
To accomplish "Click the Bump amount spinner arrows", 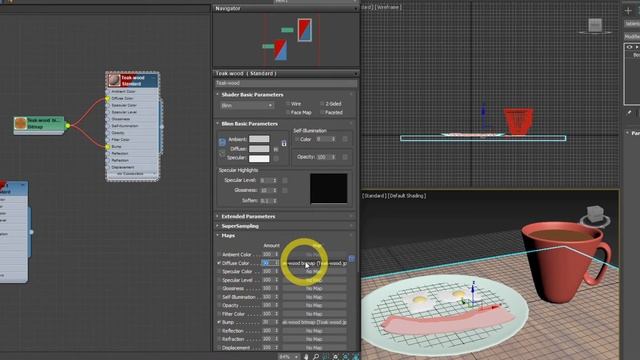I will click(277, 322).
